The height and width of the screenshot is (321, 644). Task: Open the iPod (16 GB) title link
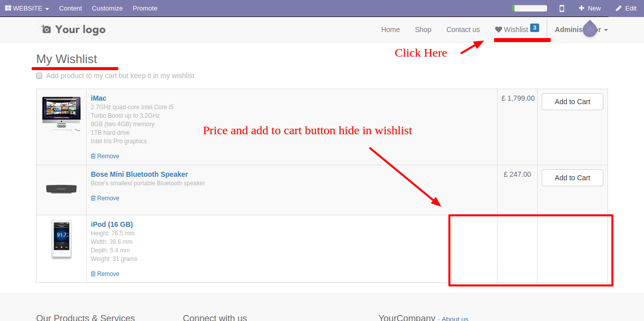tap(112, 224)
